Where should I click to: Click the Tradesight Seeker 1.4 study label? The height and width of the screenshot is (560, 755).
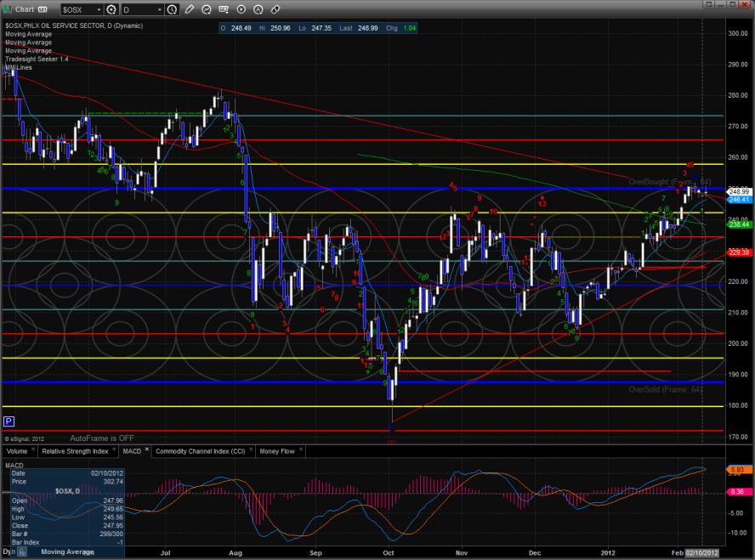coord(37,59)
